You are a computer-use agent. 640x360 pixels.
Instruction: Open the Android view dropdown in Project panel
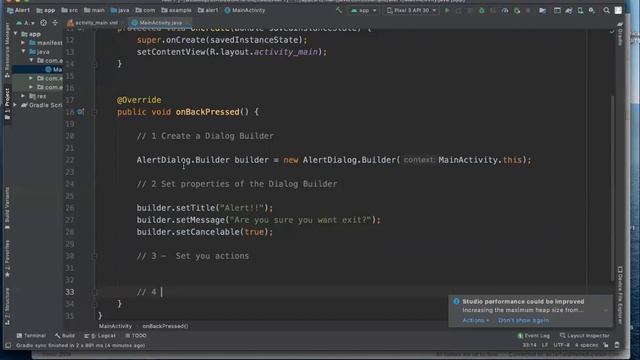(26, 23)
